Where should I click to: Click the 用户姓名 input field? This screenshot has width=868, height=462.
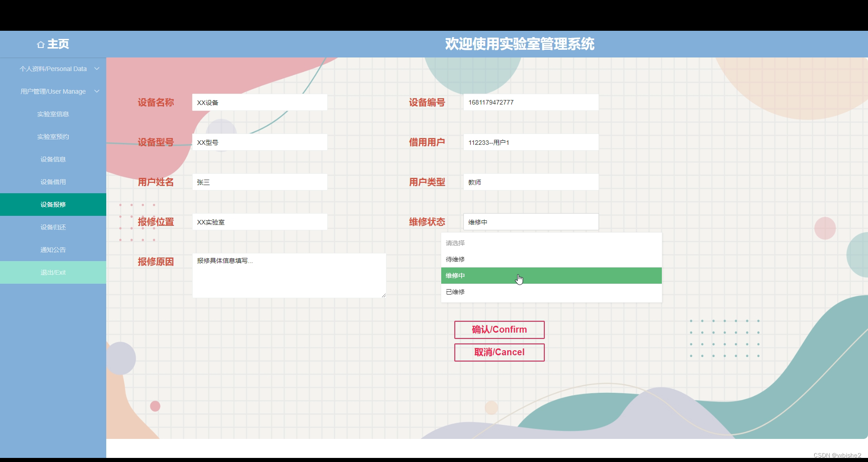[260, 182]
